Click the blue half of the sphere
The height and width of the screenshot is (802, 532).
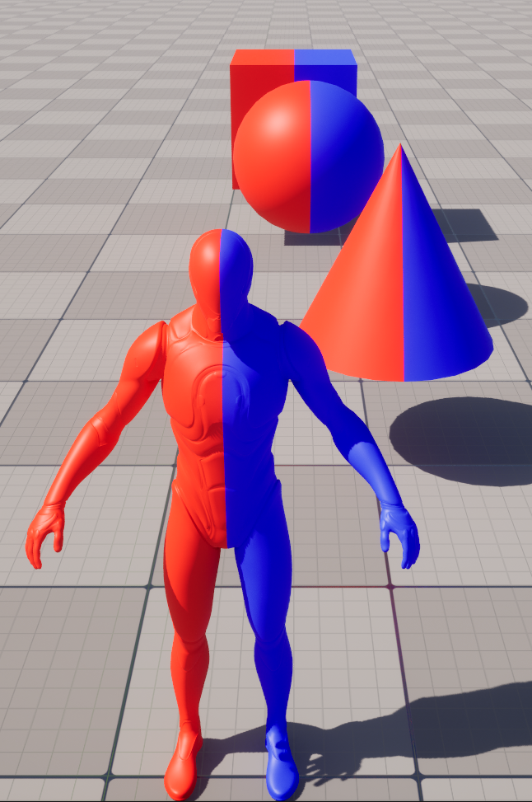(346, 157)
